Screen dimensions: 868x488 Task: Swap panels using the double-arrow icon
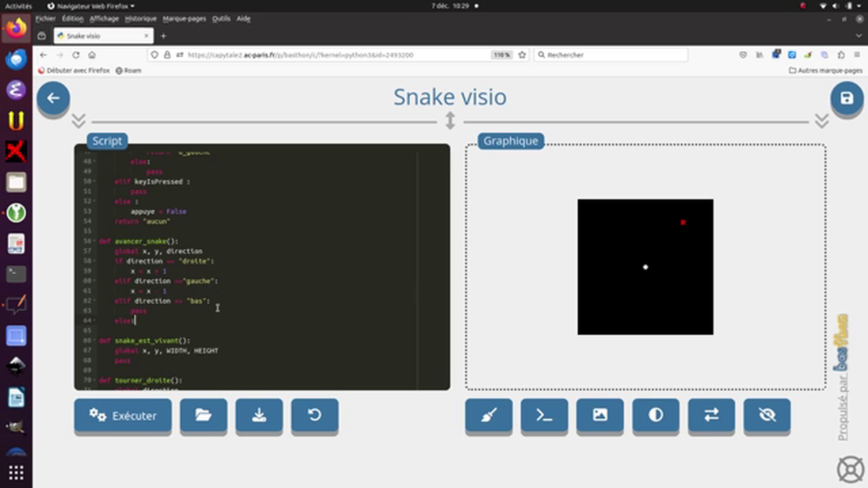coord(711,415)
